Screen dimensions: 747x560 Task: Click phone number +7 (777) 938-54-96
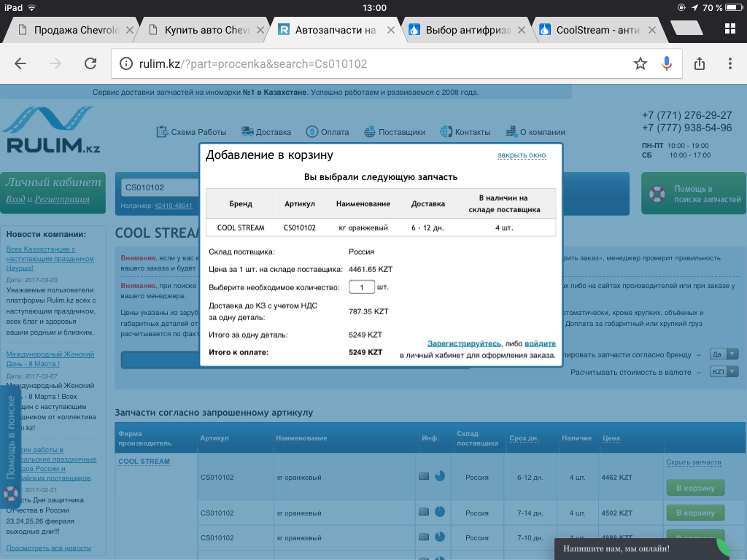[x=686, y=128]
